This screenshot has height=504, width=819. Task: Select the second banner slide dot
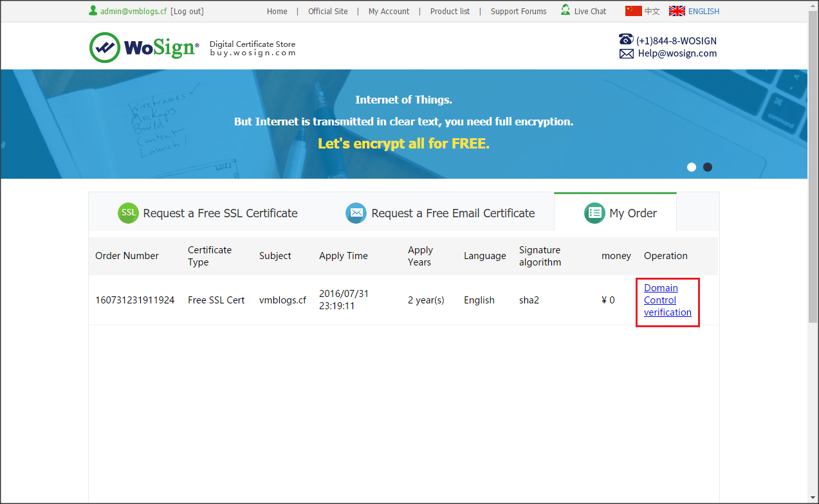708,167
